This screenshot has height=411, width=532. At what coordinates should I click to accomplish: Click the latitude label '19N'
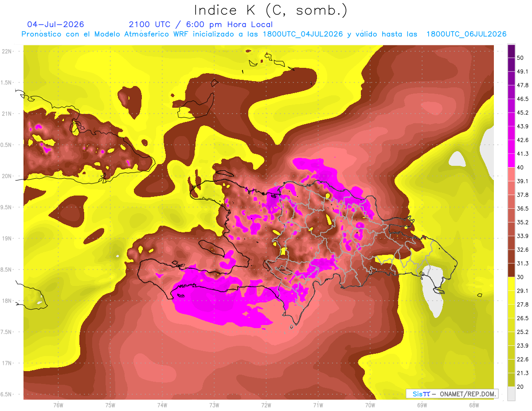(7, 239)
